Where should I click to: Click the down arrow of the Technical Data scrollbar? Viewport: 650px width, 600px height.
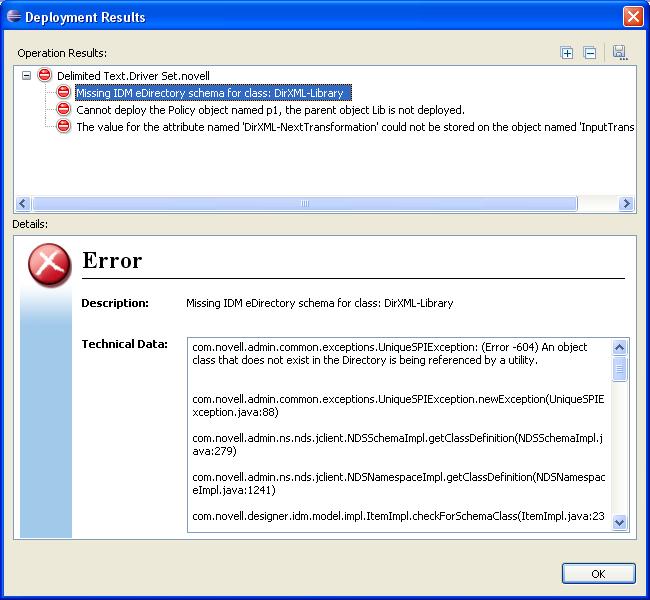click(x=619, y=522)
